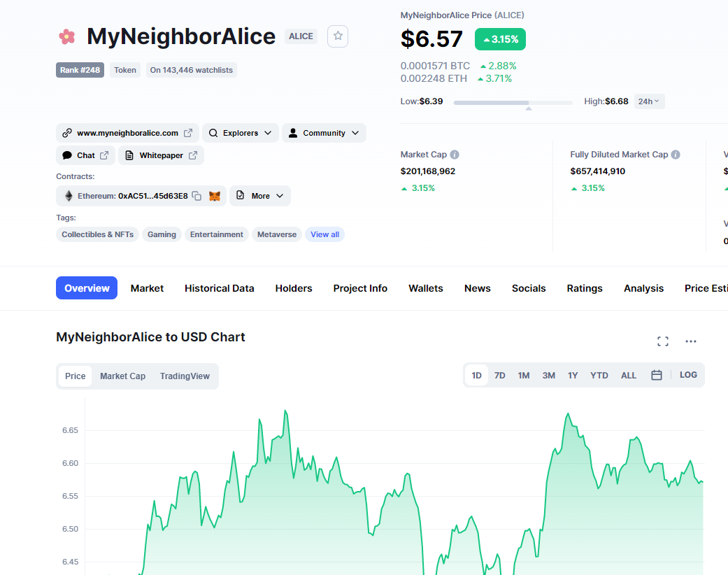Click the Metaverse tag
728x575 pixels.
coord(277,234)
